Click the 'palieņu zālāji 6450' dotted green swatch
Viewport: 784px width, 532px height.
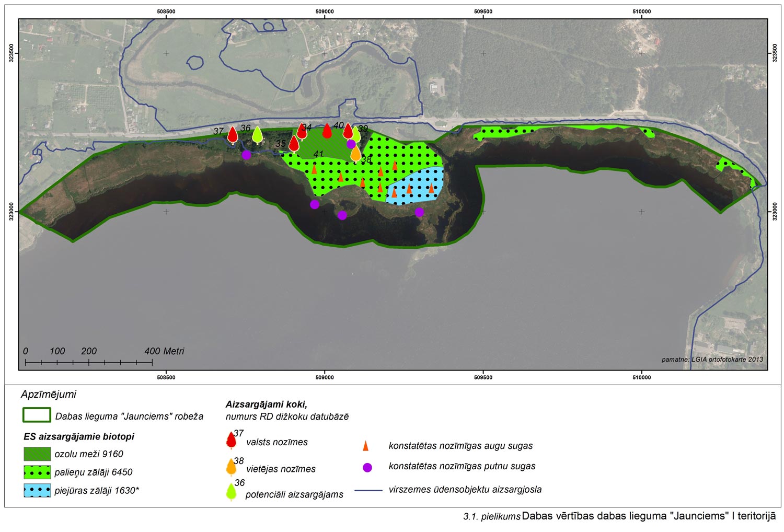[x=37, y=472]
